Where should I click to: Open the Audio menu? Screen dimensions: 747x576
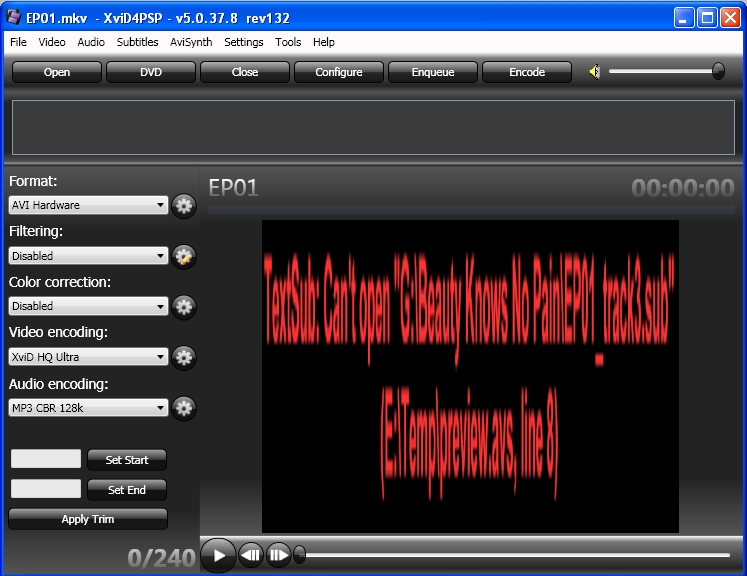pyautogui.click(x=91, y=42)
